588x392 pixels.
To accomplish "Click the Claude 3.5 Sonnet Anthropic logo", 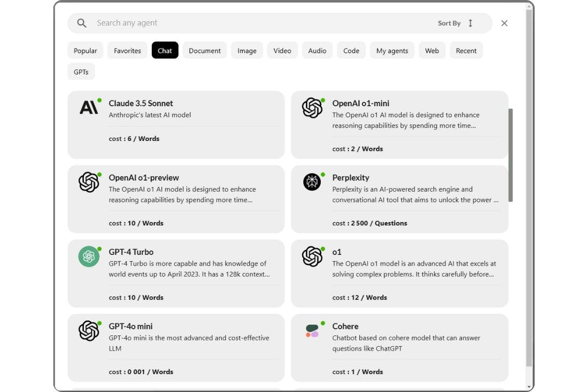I will click(89, 107).
